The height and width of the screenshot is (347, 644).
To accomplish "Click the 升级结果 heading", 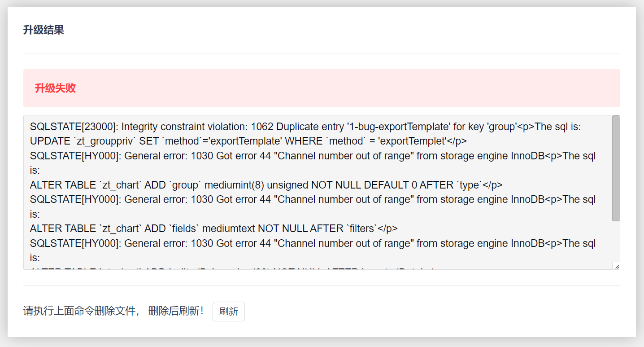I will 44,30.
